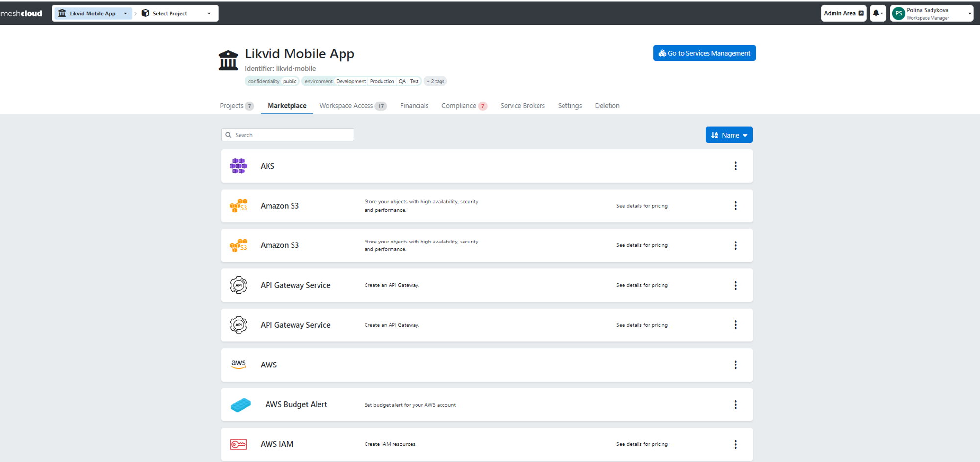The width and height of the screenshot is (980, 462).
Task: Open the Admin Area
Action: tap(843, 13)
